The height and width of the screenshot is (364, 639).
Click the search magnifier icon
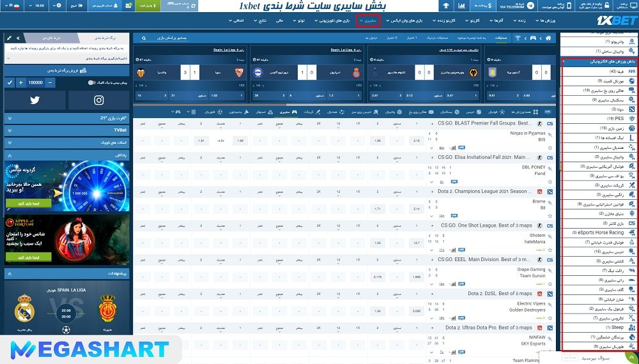[x=144, y=38]
